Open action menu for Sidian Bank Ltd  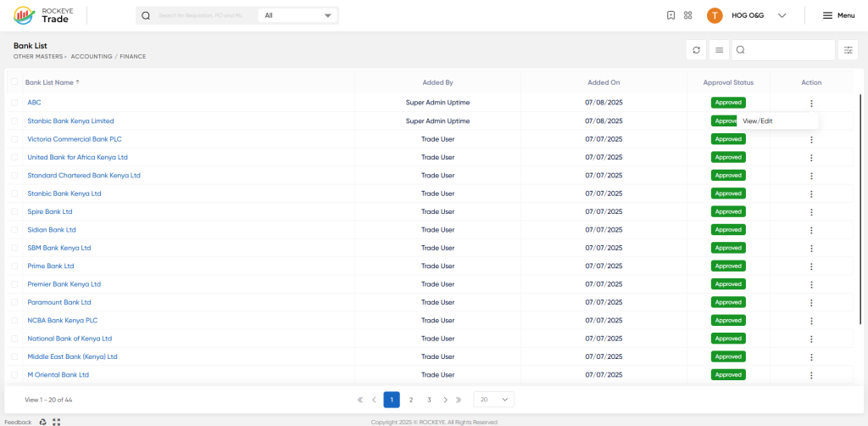tap(811, 231)
